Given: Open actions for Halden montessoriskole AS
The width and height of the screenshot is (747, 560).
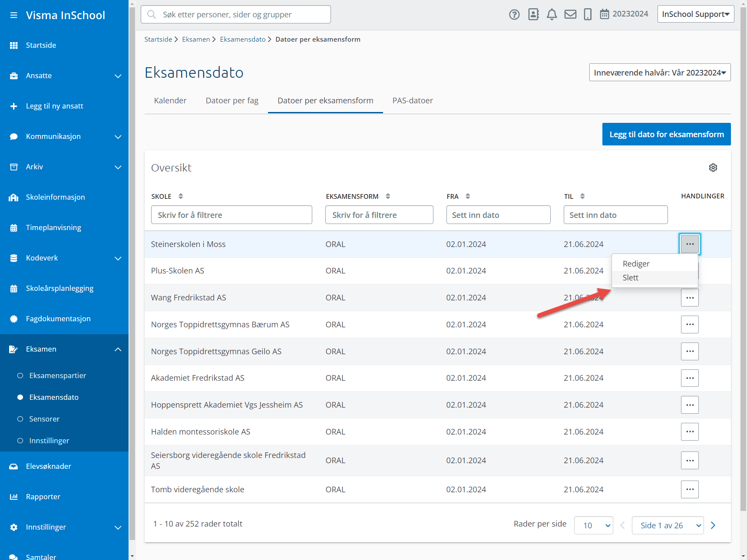Looking at the screenshot, I should click(x=690, y=432).
